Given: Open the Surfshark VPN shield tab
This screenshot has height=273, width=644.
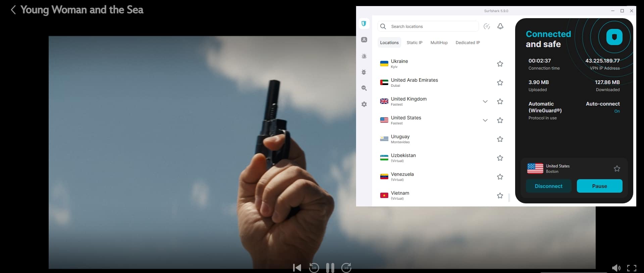Looking at the screenshot, I should (x=364, y=24).
